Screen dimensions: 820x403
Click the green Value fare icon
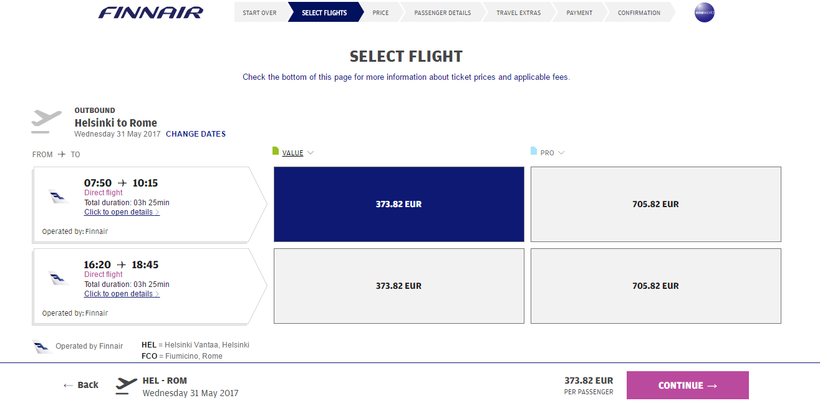pyautogui.click(x=276, y=152)
